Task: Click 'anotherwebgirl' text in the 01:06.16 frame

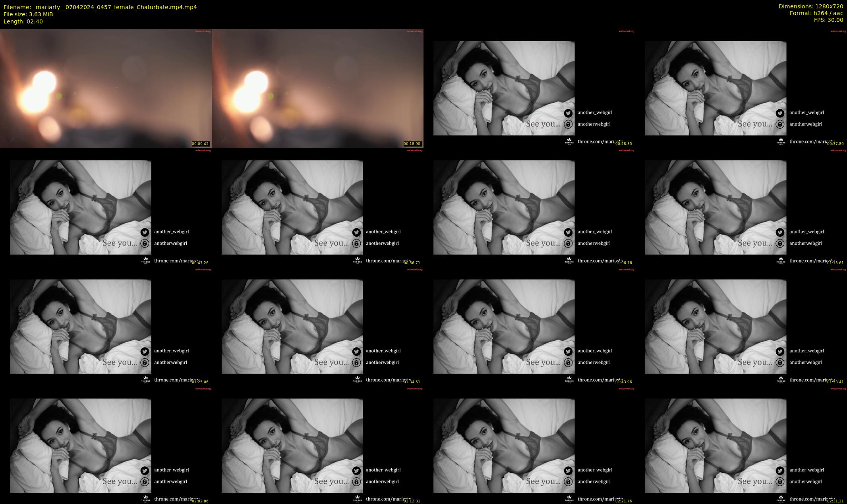Action: [594, 243]
